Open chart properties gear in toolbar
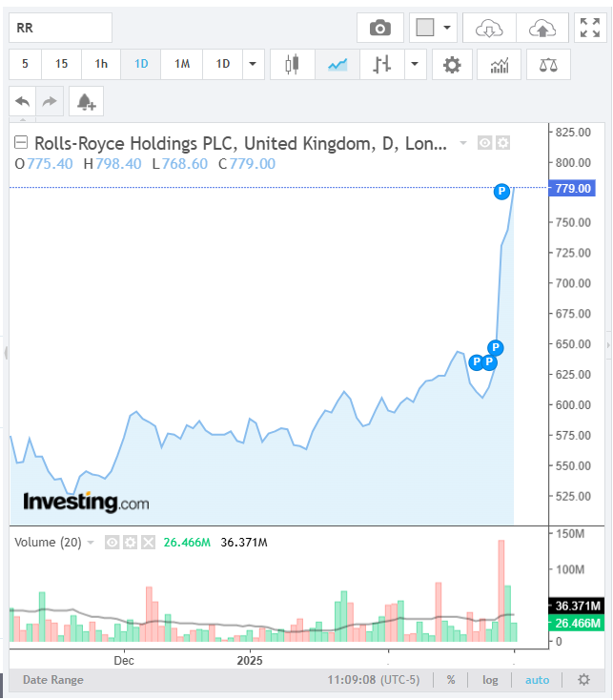This screenshot has width=613, height=700. pos(452,65)
